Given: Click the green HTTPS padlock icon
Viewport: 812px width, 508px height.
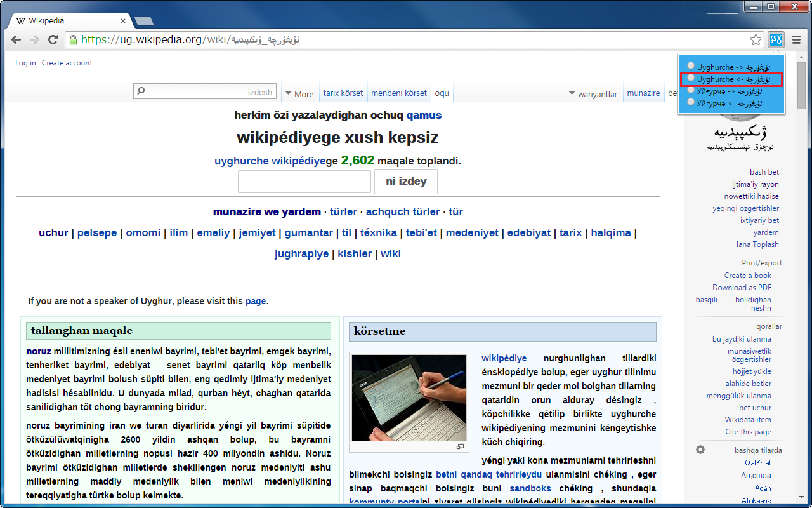Looking at the screenshot, I should pos(73,40).
